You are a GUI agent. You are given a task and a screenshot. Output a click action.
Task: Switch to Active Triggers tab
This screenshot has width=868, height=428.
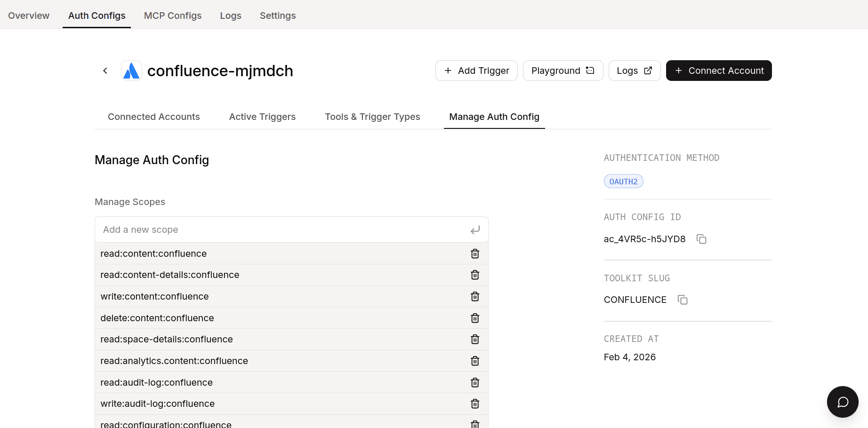click(x=262, y=117)
